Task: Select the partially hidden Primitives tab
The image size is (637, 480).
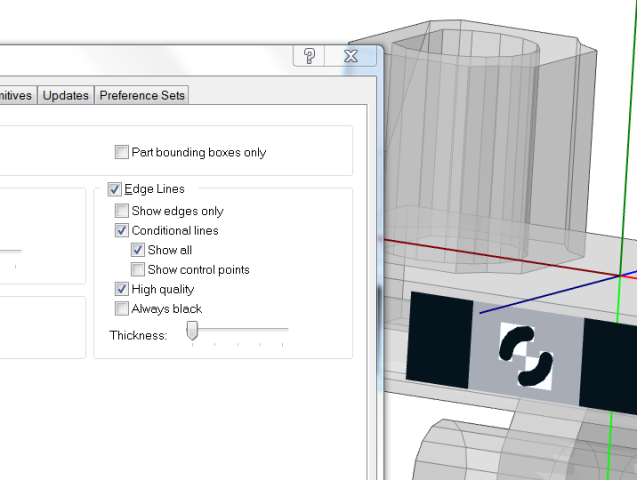Action: [17, 96]
